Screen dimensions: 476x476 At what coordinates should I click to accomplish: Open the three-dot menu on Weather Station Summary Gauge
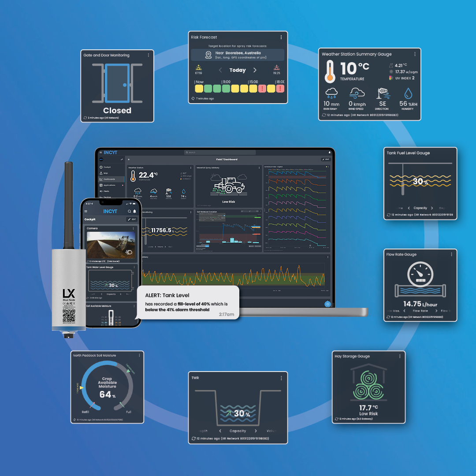pos(414,54)
